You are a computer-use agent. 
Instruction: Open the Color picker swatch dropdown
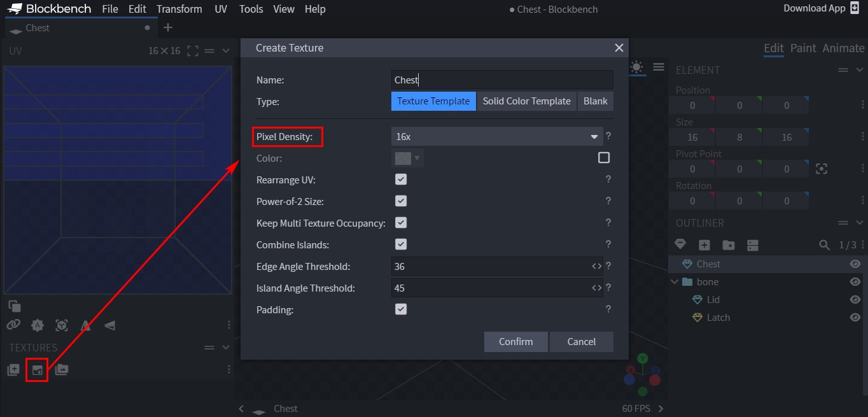(408, 158)
